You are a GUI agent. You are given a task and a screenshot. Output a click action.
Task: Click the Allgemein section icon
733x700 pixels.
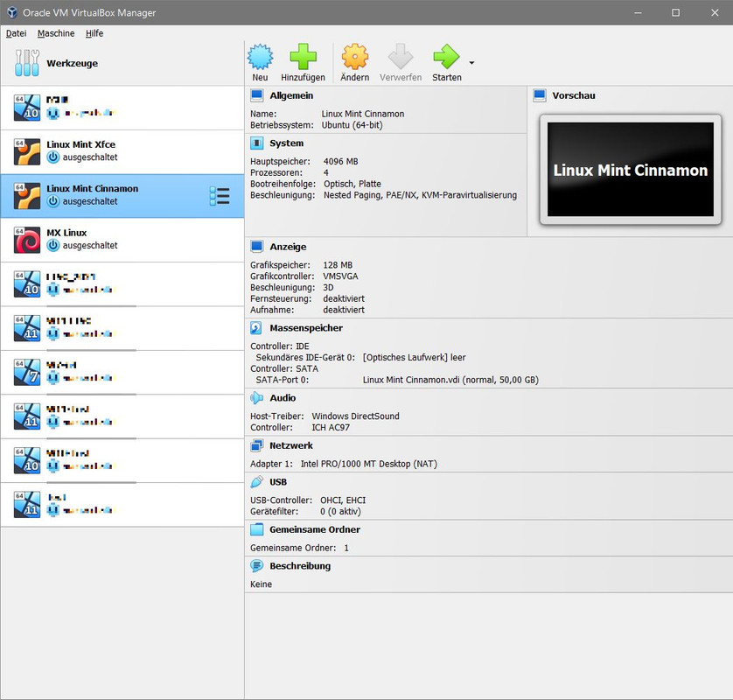256,95
